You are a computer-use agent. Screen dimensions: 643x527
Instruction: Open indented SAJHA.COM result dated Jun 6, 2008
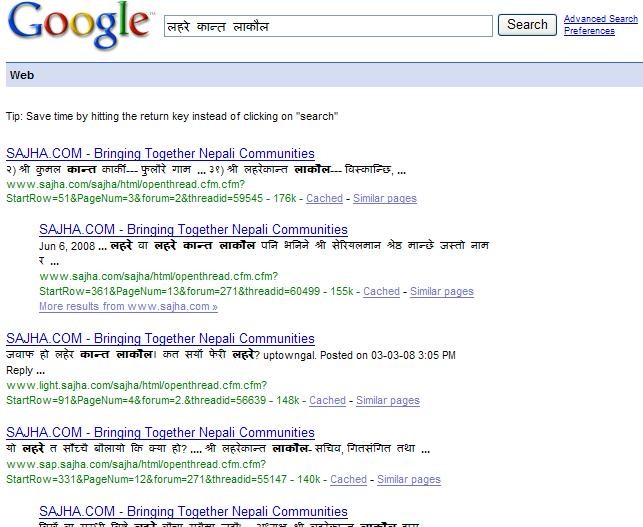193,229
